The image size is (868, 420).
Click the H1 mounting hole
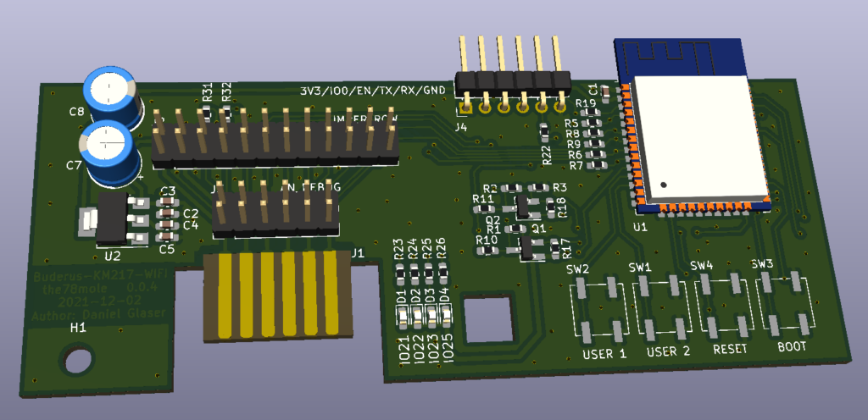click(x=81, y=359)
